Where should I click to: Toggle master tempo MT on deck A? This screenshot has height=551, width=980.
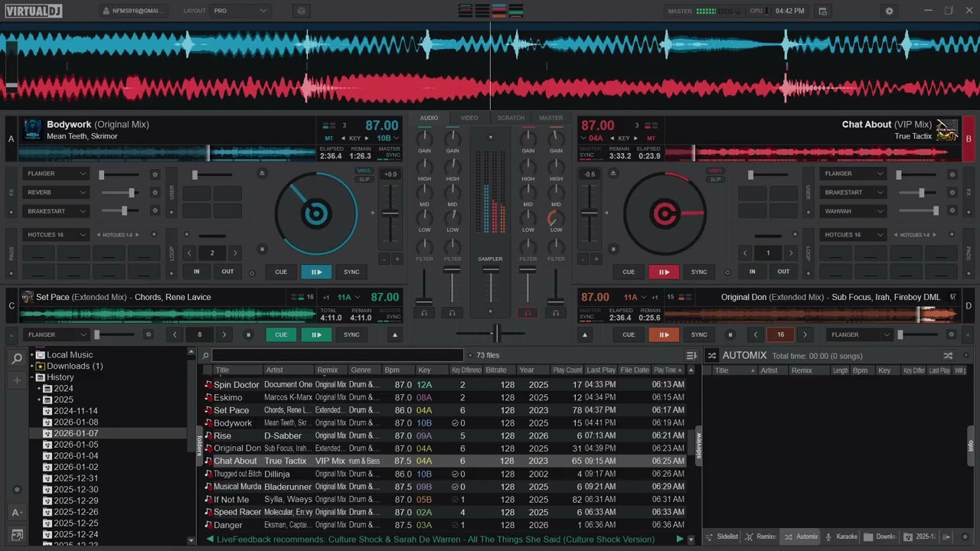coord(329,139)
